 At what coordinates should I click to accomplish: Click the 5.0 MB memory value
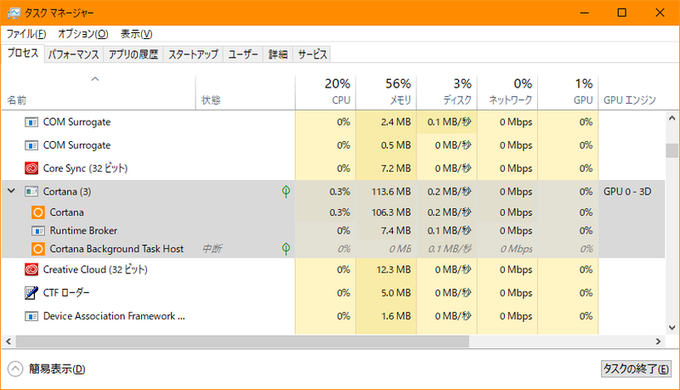[x=396, y=293]
